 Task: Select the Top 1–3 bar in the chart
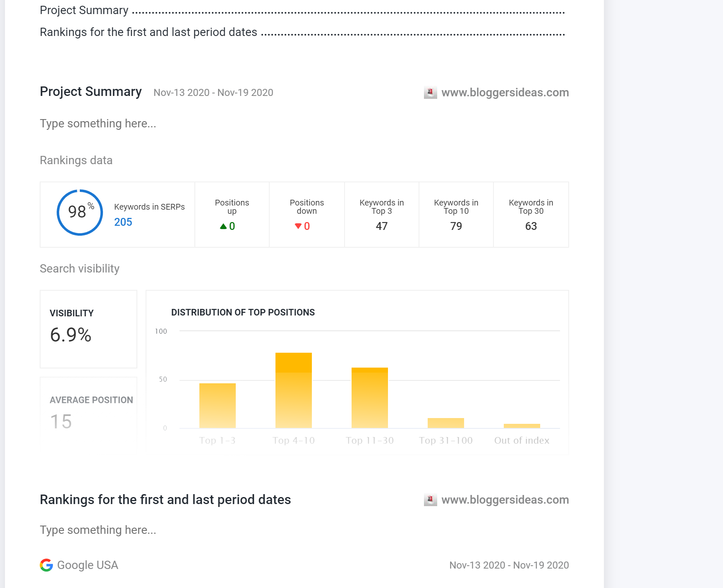click(218, 406)
